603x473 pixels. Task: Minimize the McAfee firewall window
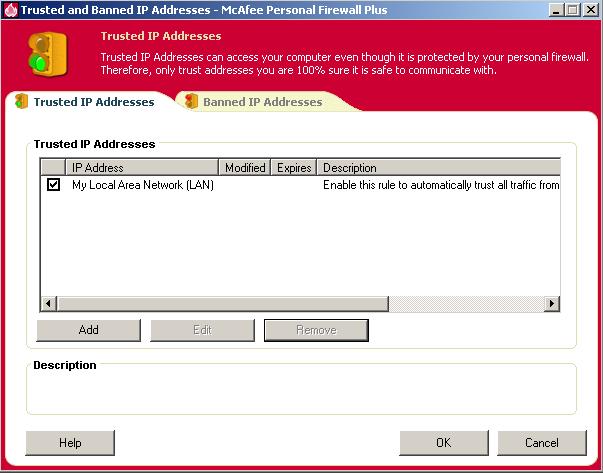pyautogui.click(x=556, y=10)
